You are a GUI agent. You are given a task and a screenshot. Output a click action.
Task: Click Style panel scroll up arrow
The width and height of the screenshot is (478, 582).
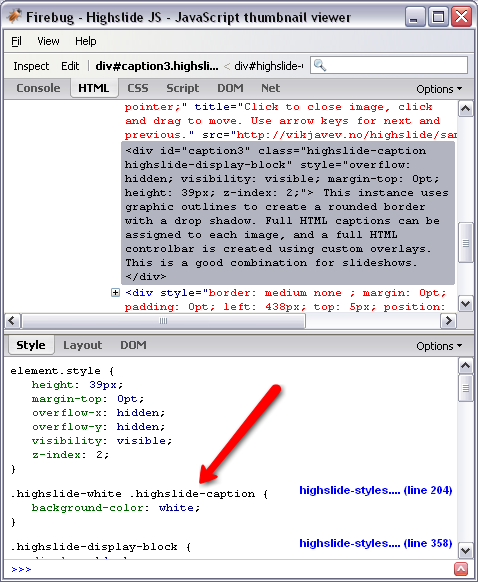(x=465, y=366)
